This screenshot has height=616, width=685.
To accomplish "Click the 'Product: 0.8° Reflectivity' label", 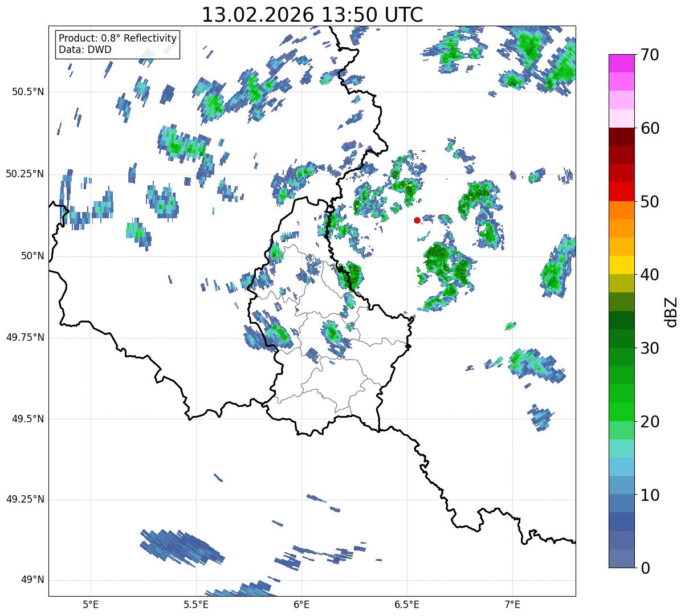I will point(118,38).
